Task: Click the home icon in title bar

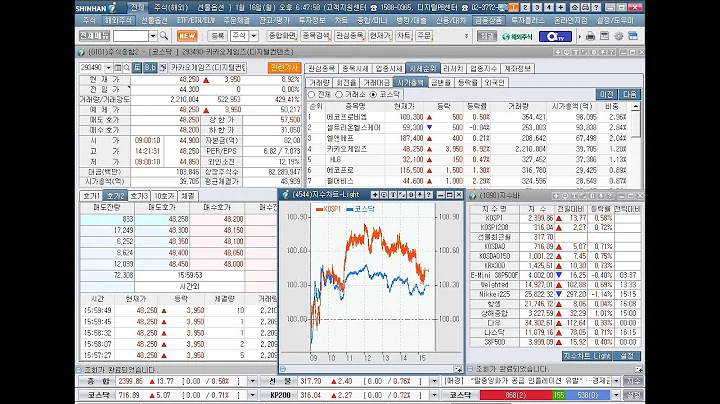Action: [574, 7]
